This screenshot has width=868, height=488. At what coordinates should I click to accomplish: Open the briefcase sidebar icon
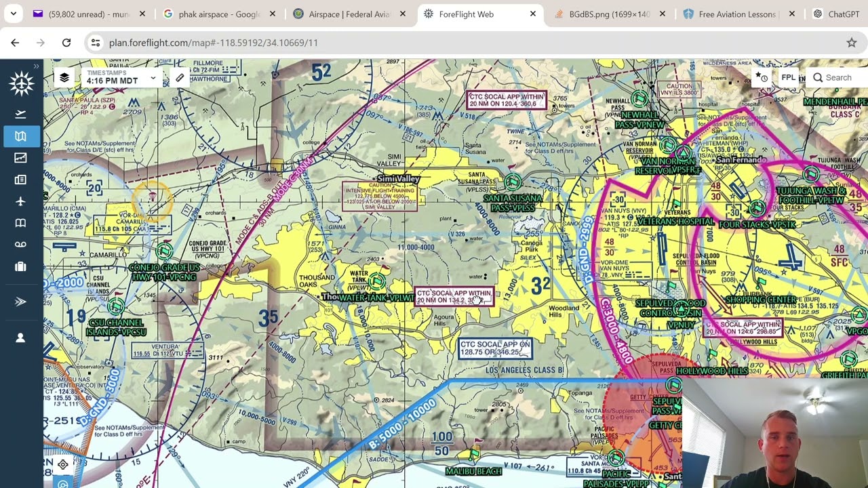pyautogui.click(x=20, y=266)
